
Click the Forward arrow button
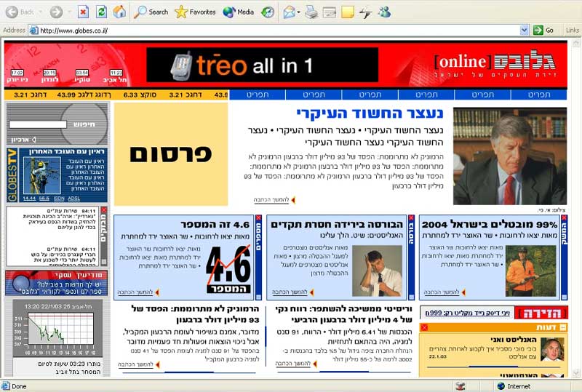click(x=57, y=12)
